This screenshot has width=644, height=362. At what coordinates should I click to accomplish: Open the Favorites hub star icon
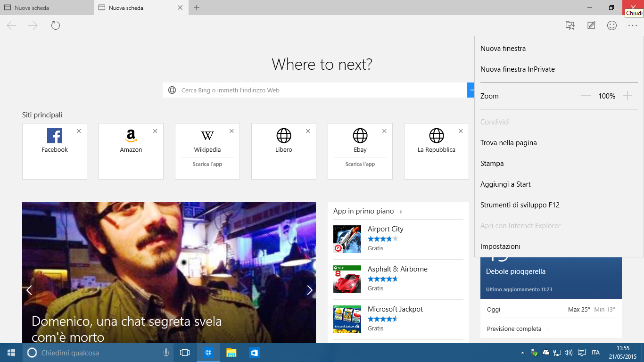pos(570,25)
